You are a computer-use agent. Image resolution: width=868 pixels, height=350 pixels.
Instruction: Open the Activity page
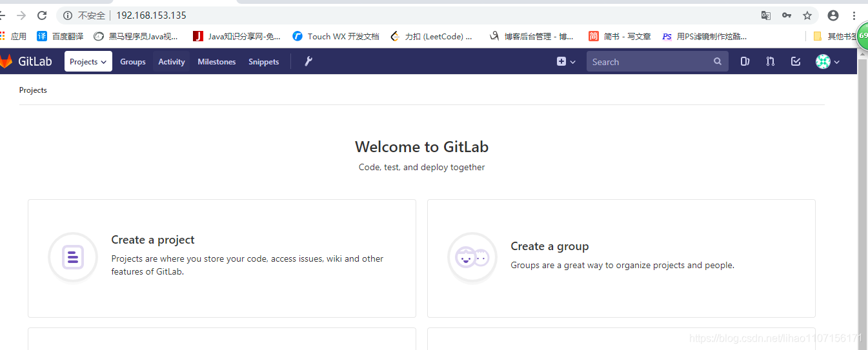(x=172, y=62)
